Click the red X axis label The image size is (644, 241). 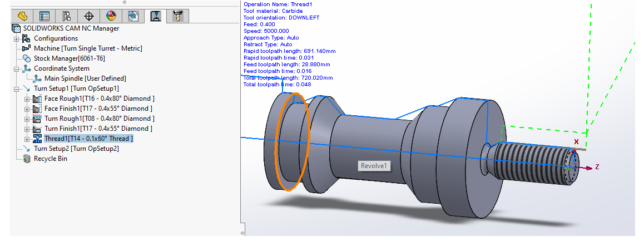coord(576,142)
